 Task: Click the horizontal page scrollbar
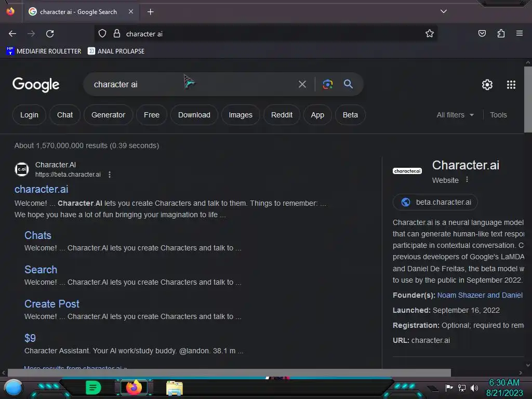(229, 373)
